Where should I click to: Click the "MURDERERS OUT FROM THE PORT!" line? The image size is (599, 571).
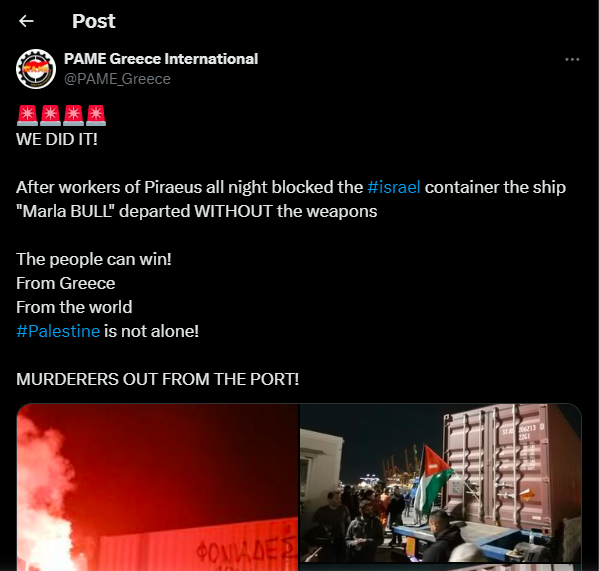[157, 379]
